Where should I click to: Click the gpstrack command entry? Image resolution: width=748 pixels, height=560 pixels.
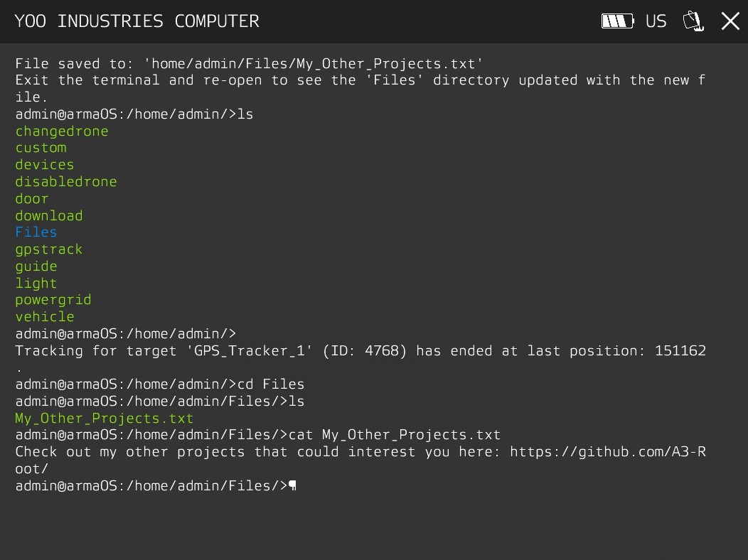tap(49, 249)
